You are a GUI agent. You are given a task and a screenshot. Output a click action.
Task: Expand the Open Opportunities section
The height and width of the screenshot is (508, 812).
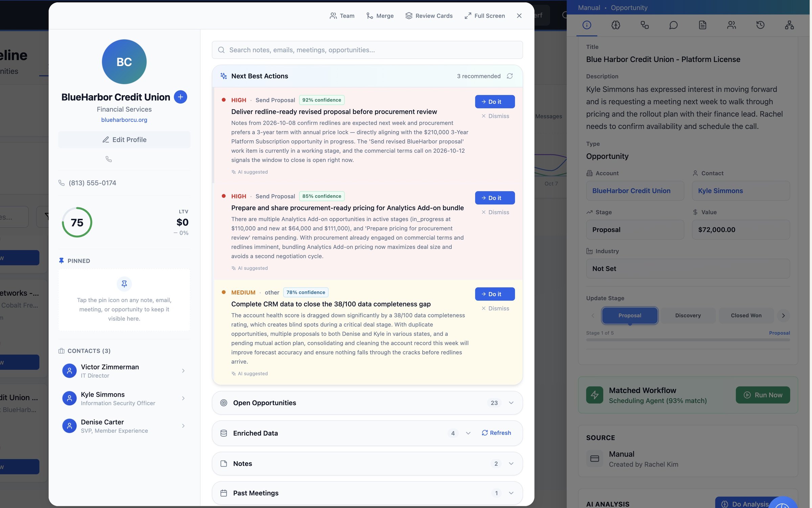[x=367, y=403]
